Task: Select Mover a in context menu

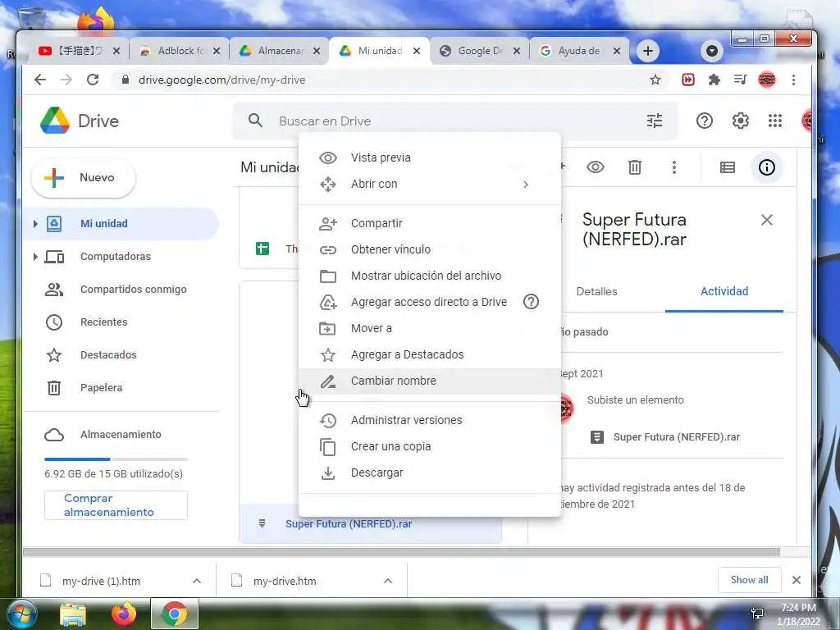Action: coord(430,328)
